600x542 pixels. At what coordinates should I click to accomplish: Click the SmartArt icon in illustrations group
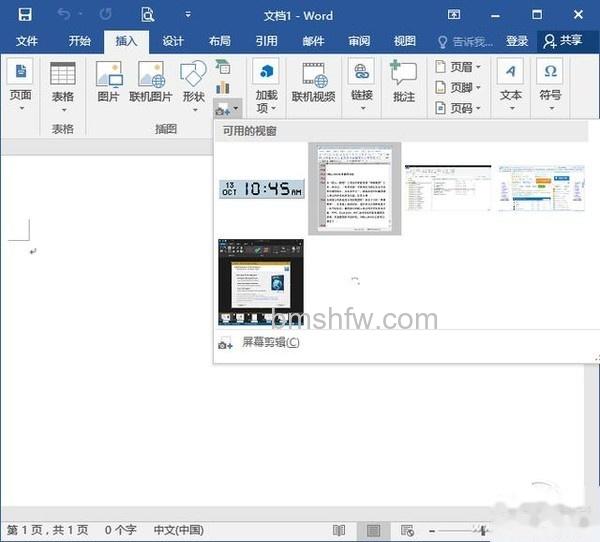223,67
